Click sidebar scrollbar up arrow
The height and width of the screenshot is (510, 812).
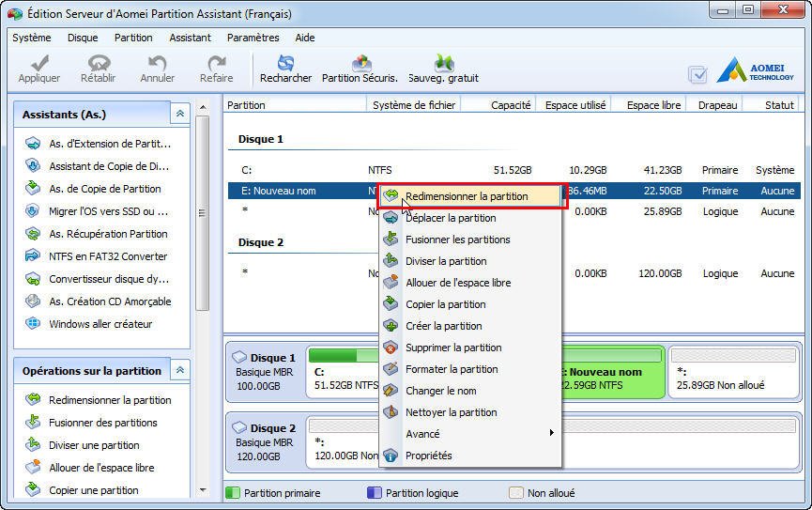pos(203,107)
